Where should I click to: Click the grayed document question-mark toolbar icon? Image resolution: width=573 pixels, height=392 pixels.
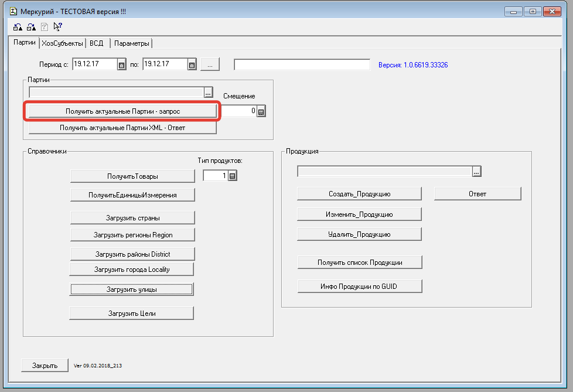(44, 27)
